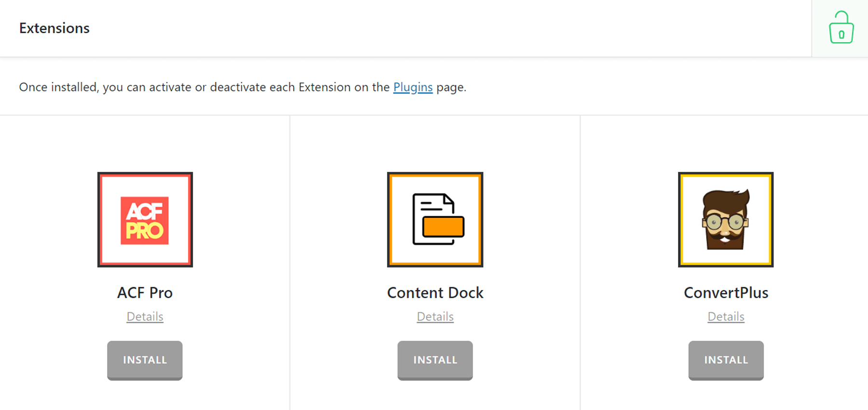Click the Extensions page heading
The image size is (868, 410).
tap(54, 28)
